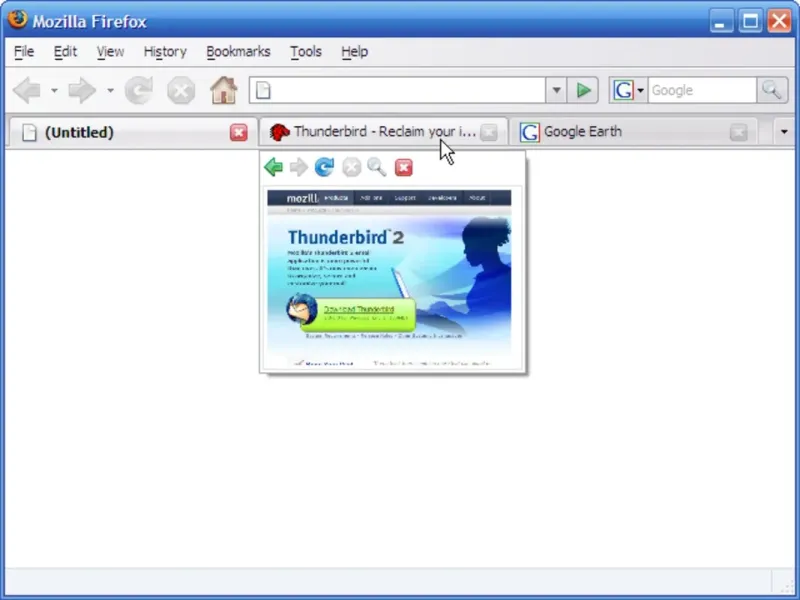Image resolution: width=800 pixels, height=600 pixels.
Task: Open the Edit menu
Action: 65,52
